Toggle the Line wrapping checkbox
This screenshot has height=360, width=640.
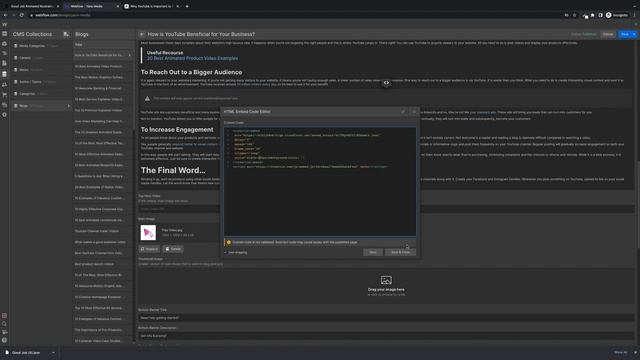tap(225, 253)
